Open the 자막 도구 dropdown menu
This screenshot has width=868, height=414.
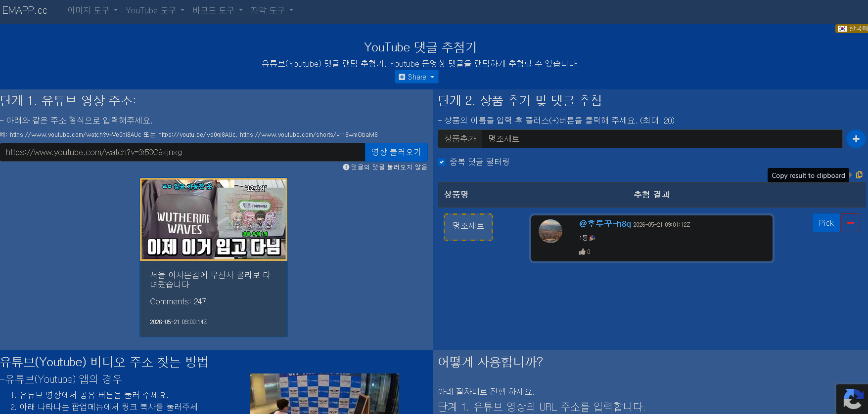click(272, 10)
